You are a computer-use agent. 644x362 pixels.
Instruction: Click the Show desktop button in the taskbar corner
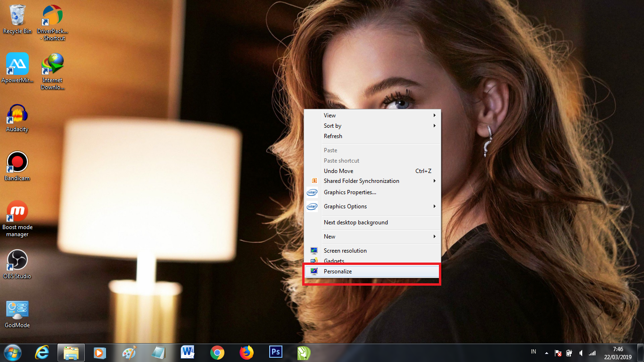(x=641, y=353)
